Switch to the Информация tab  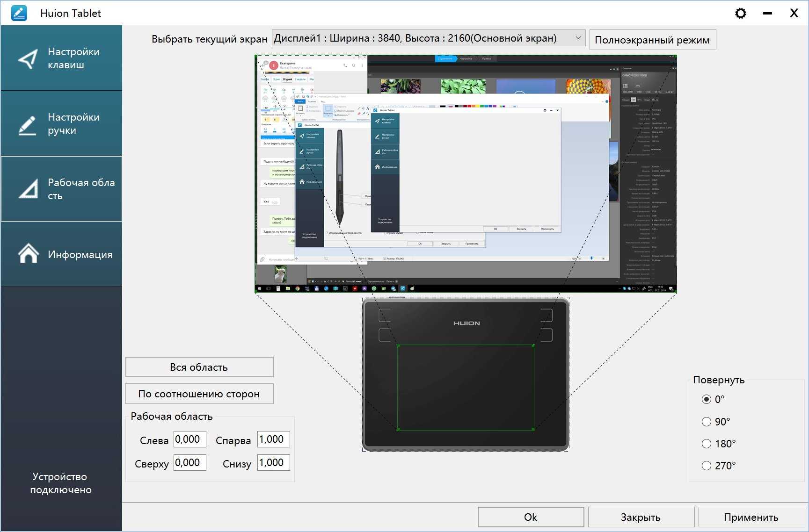(80, 254)
